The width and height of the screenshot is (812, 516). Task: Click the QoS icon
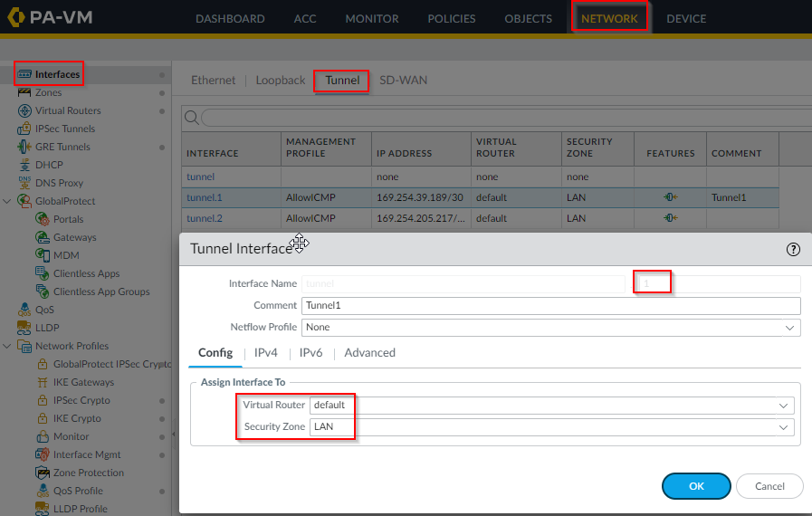click(24, 310)
